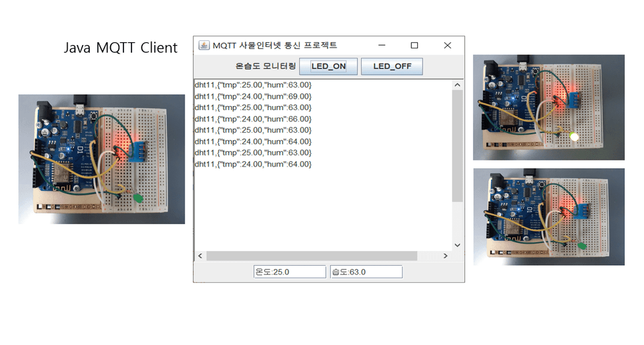Click the LED_OFF button
644x345 pixels.
(392, 66)
